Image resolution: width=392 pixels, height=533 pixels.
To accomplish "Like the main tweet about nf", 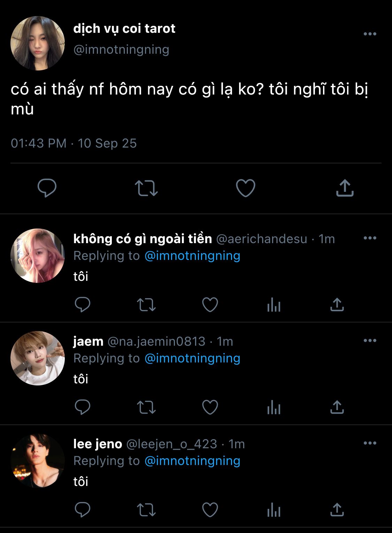I will pos(246,188).
